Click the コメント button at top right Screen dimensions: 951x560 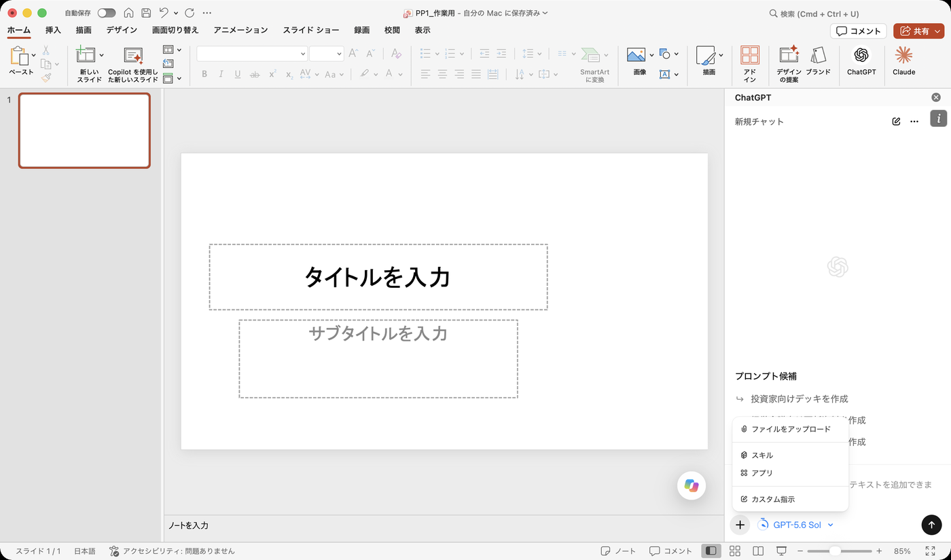pos(859,31)
